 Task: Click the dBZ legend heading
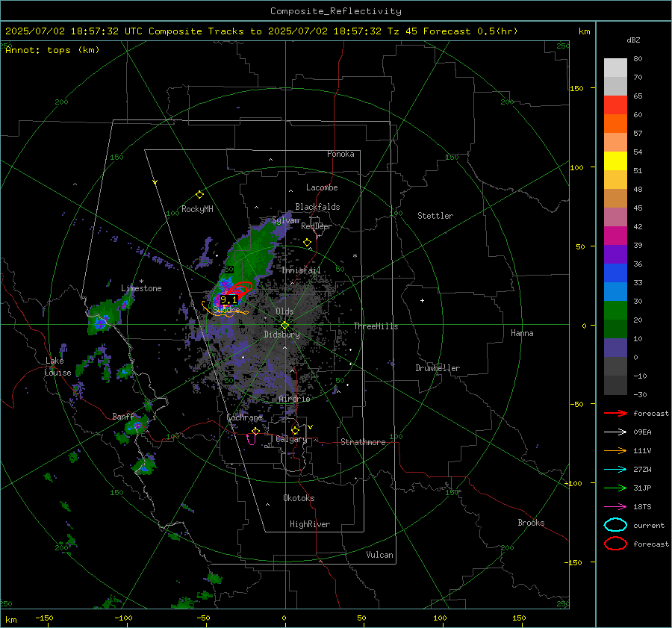click(x=633, y=40)
